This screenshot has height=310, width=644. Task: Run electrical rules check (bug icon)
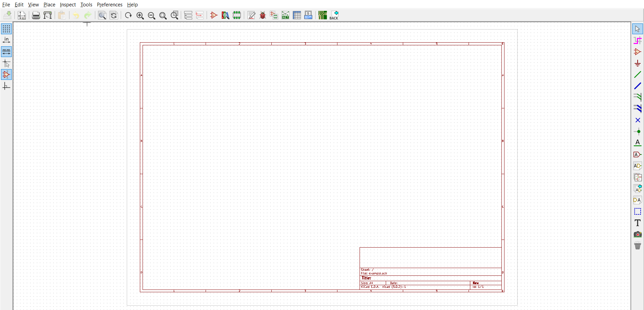pos(263,15)
